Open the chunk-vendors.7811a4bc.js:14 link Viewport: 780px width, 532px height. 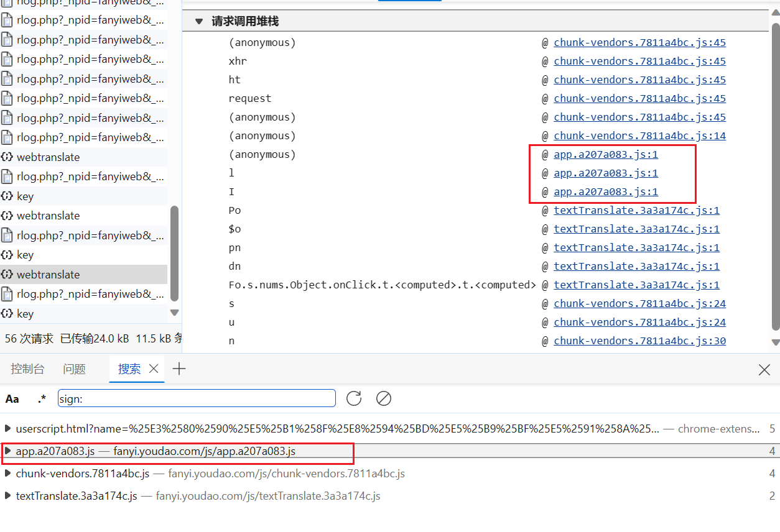click(x=639, y=135)
